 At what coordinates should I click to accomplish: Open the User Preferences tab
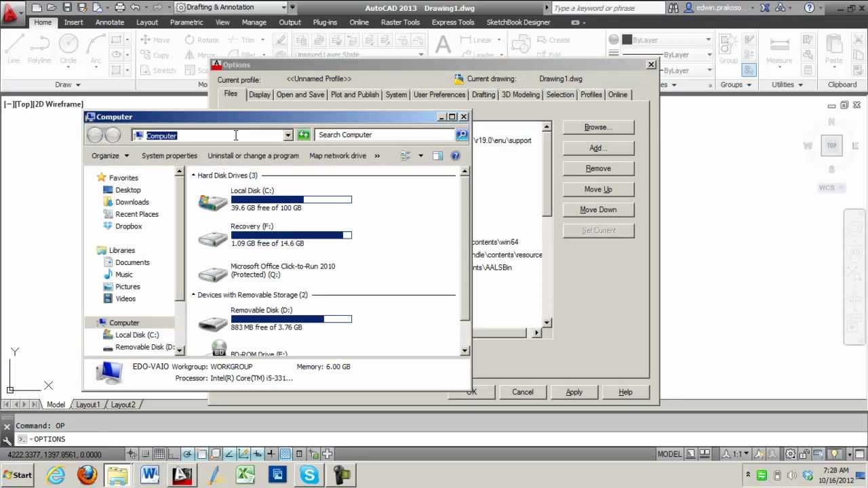coord(439,95)
